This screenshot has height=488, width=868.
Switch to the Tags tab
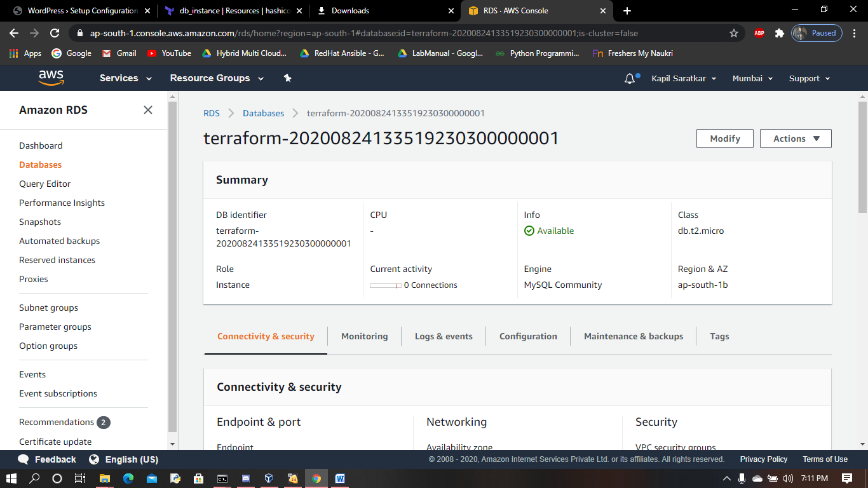tap(719, 336)
